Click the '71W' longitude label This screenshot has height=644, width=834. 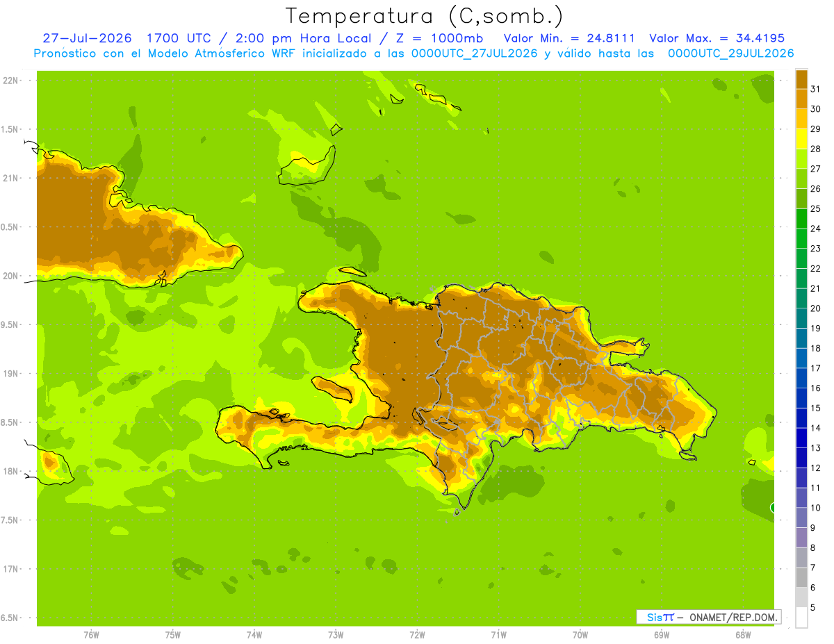click(498, 635)
